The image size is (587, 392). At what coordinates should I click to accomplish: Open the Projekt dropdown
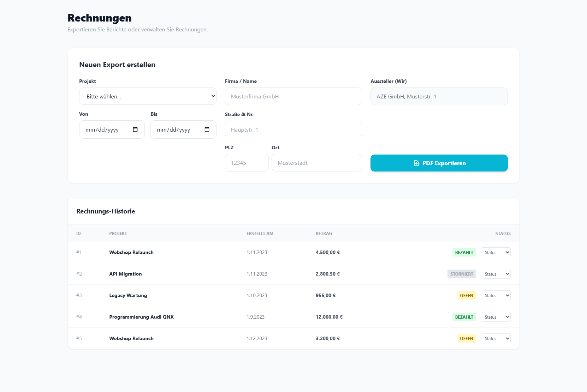148,96
